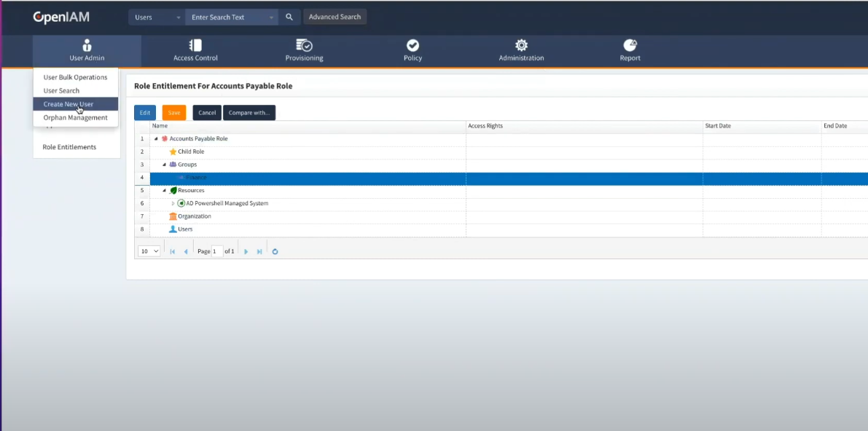Image resolution: width=868 pixels, height=431 pixels.
Task: Sort by the End Date column header
Action: 845,126
